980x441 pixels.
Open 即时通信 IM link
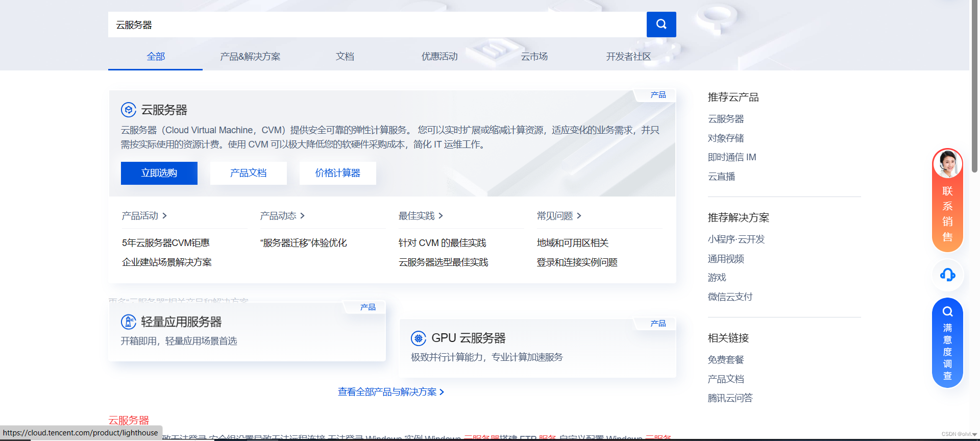coord(732,157)
